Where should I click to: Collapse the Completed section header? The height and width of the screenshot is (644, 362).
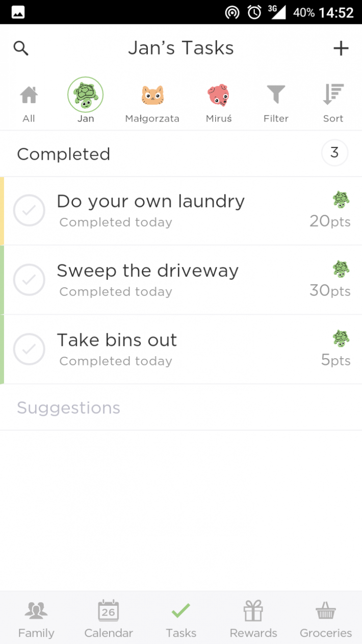pyautogui.click(x=181, y=154)
